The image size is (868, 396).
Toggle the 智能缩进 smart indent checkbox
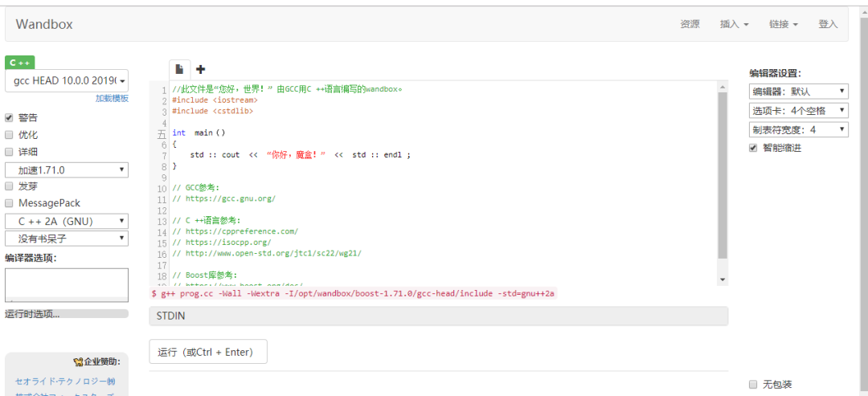click(753, 148)
